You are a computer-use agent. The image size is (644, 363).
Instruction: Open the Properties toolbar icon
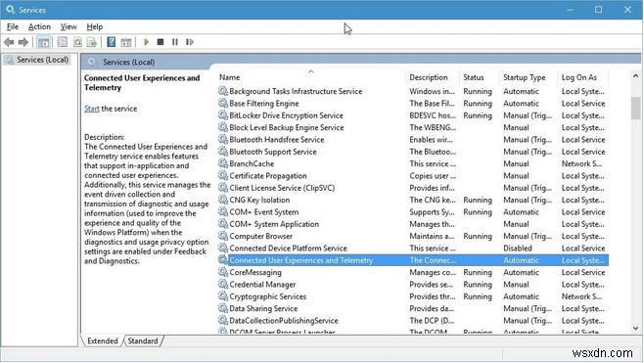click(63, 42)
